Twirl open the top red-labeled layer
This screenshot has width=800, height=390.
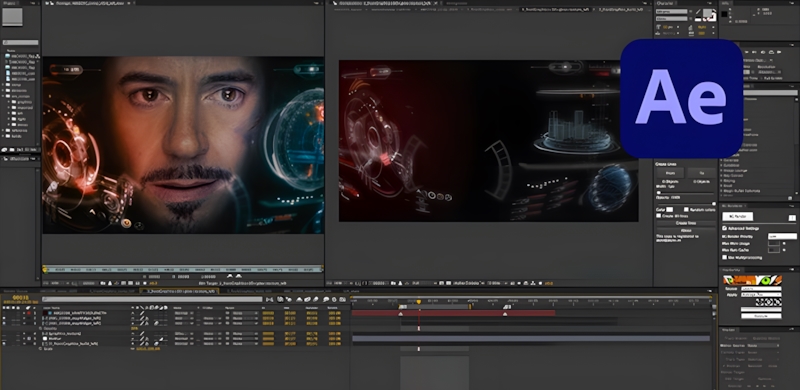tap(23, 313)
